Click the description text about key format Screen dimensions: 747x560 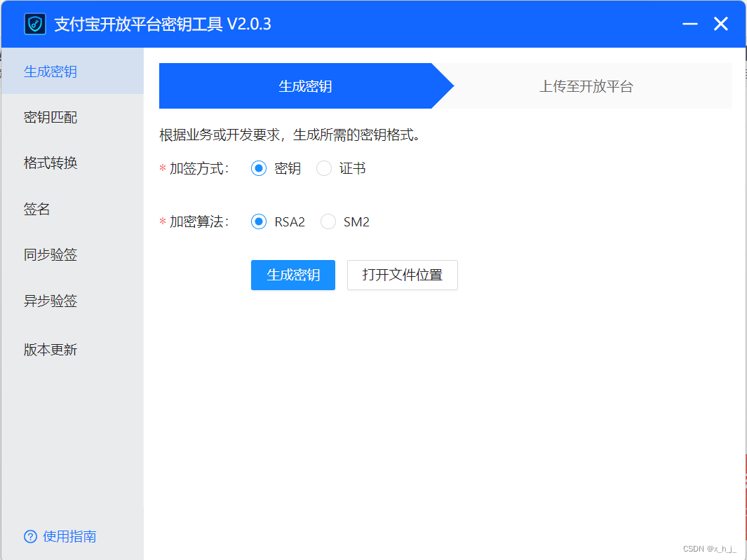tap(290, 135)
